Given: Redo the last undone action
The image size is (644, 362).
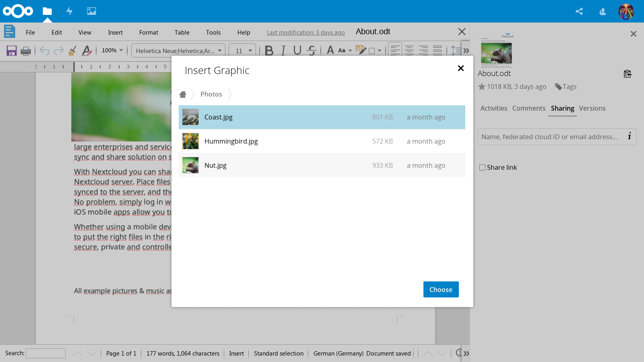Looking at the screenshot, I should (x=59, y=51).
